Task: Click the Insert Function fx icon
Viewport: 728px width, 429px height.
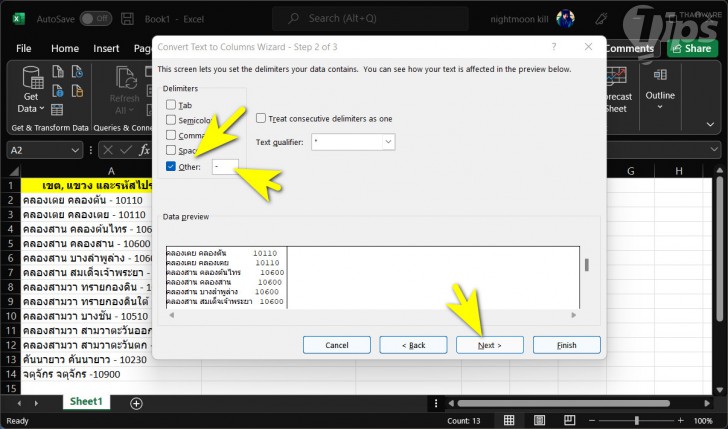Action: pyautogui.click(x=144, y=150)
